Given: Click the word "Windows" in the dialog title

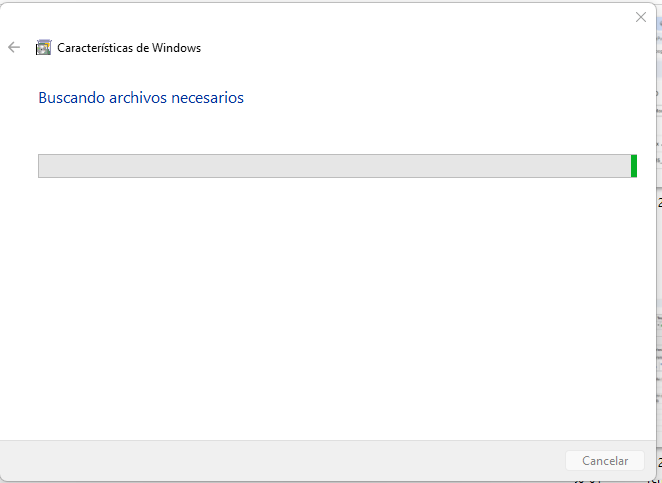Looking at the screenshot, I should pos(178,47).
